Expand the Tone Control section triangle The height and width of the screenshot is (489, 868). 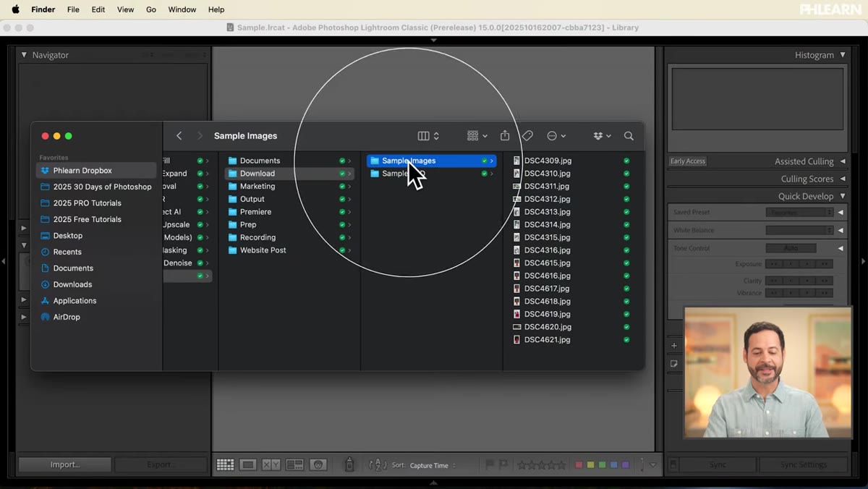(841, 248)
